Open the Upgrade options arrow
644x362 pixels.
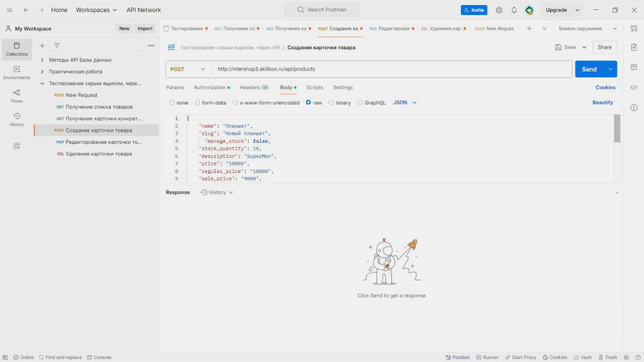577,10
